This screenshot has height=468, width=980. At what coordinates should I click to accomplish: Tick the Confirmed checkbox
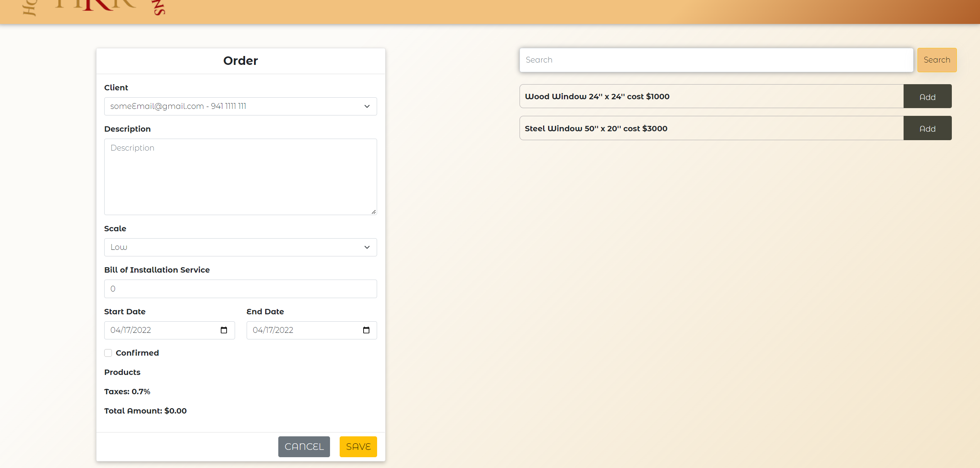coord(108,353)
